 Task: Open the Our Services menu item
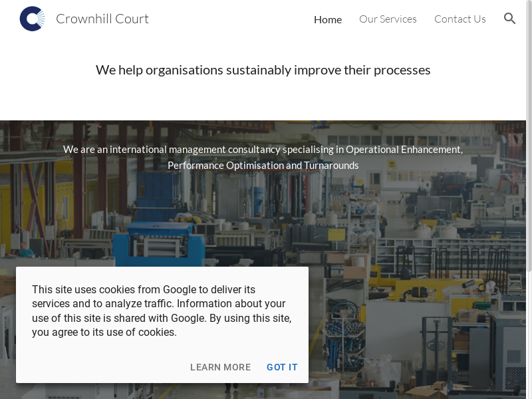pos(388,19)
